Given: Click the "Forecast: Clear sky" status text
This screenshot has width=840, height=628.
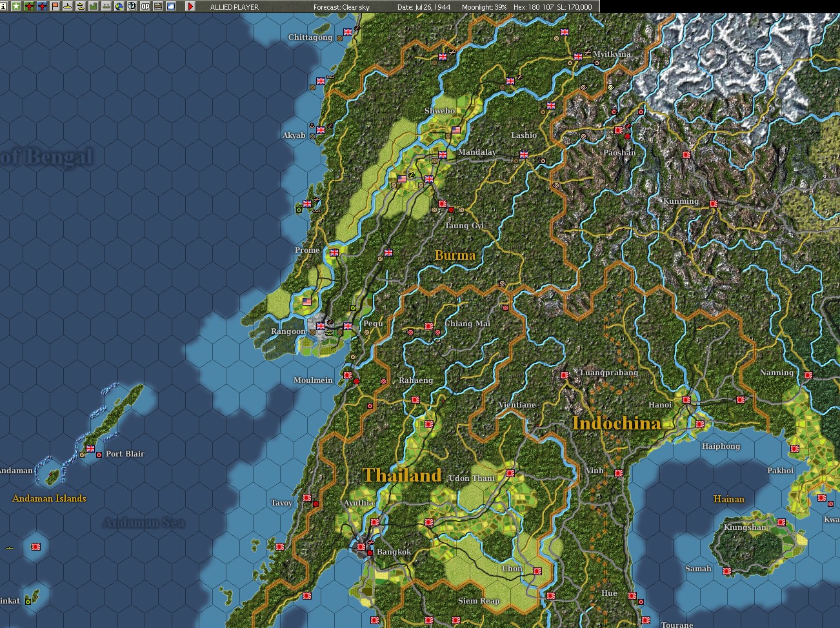Looking at the screenshot, I should coord(341,7).
